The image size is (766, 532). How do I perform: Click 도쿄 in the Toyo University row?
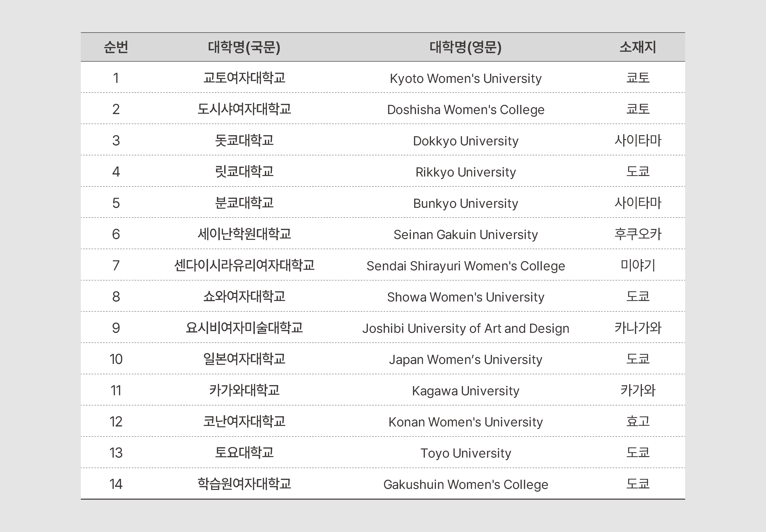coord(638,453)
